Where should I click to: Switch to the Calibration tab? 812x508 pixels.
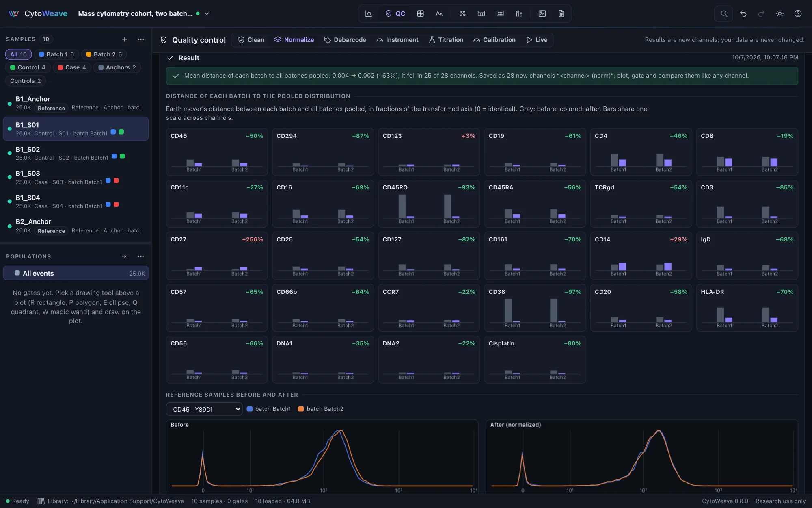(x=494, y=40)
